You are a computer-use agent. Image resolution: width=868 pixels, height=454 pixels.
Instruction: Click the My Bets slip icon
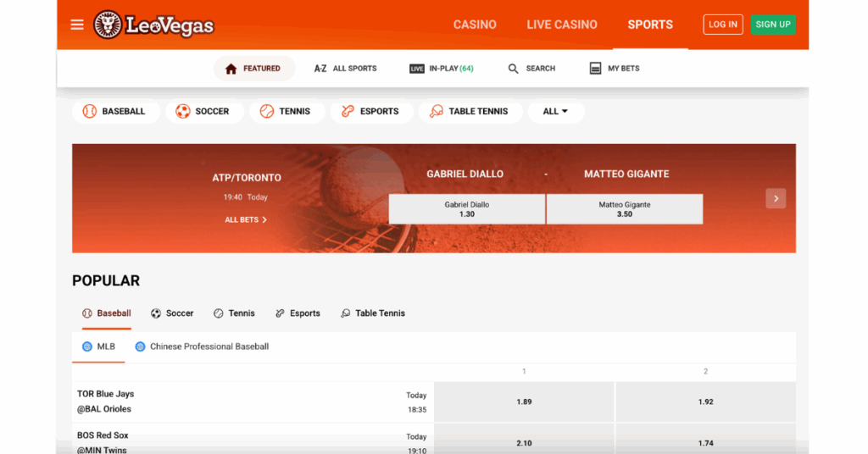(x=595, y=69)
